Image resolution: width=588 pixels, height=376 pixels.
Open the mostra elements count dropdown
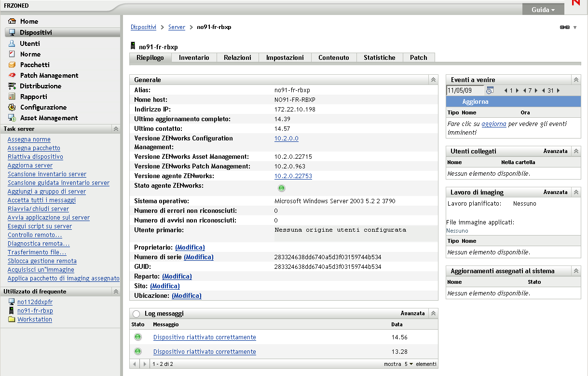409,364
